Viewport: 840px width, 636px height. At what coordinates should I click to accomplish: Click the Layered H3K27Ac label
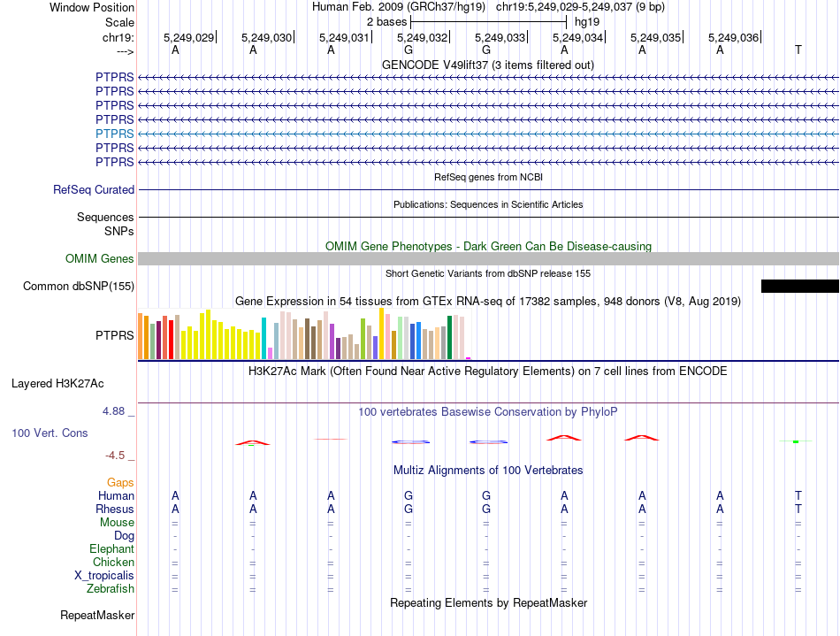57,384
